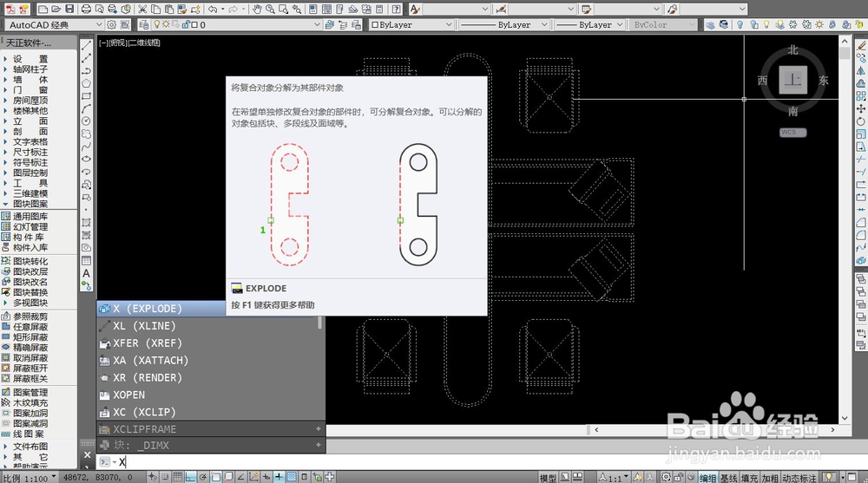This screenshot has height=483, width=868.
Task: Click the Cut scissors icon
Action: [142, 9]
